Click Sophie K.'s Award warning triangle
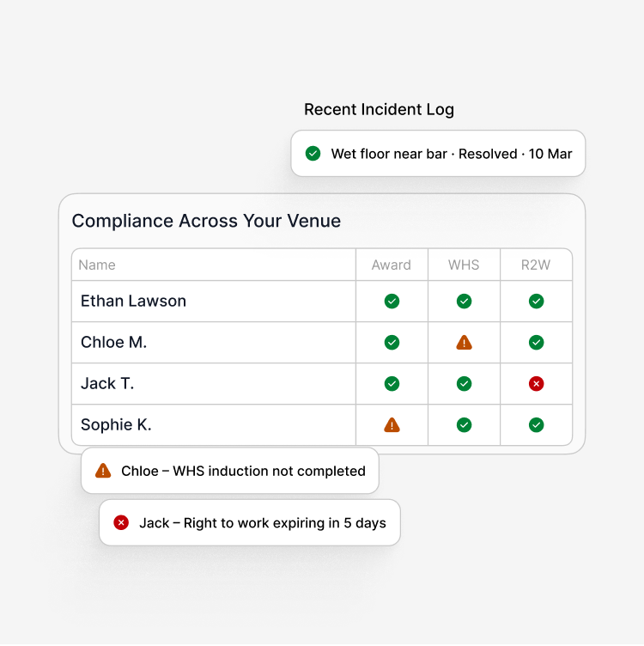Screen dimensions: 644x646 click(392, 424)
